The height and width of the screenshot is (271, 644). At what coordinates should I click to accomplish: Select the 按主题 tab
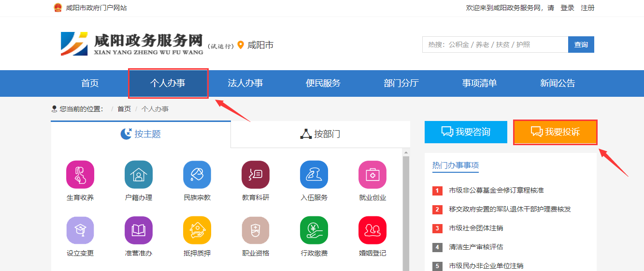(141, 134)
